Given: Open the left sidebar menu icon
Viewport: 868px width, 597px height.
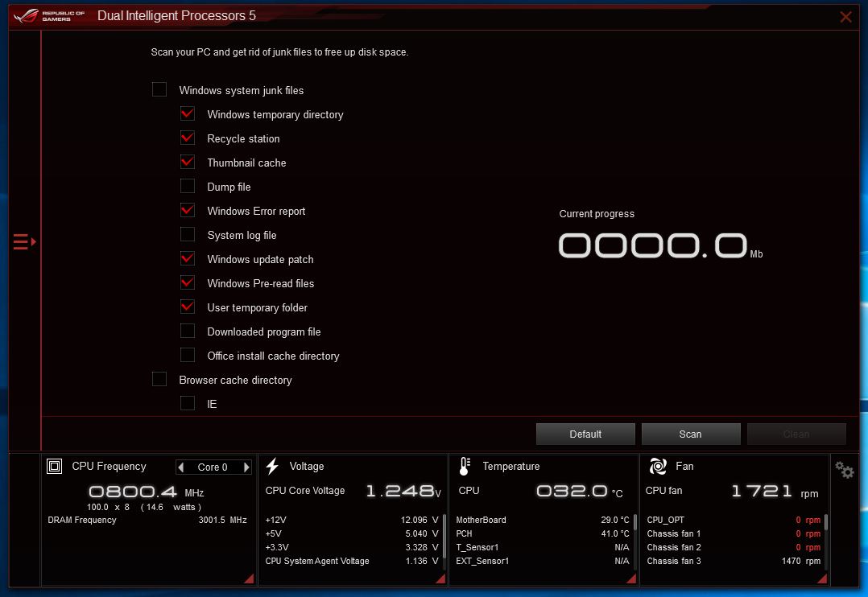Looking at the screenshot, I should click(24, 241).
